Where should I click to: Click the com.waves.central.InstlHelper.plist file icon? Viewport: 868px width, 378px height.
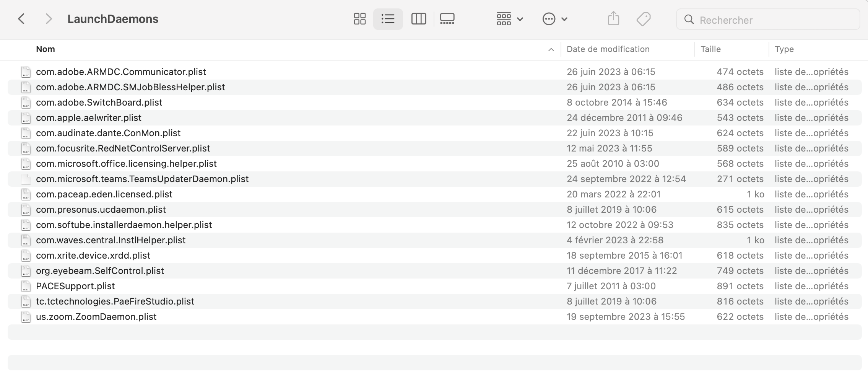click(x=26, y=240)
